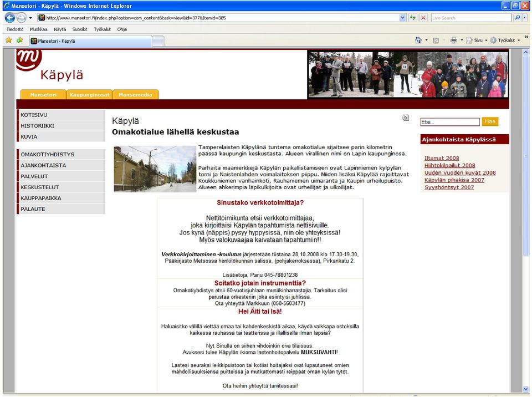Click the Ajankohtaista Käpylässä box header
Image resolution: width=532 pixels, height=397 pixels.
point(464,140)
